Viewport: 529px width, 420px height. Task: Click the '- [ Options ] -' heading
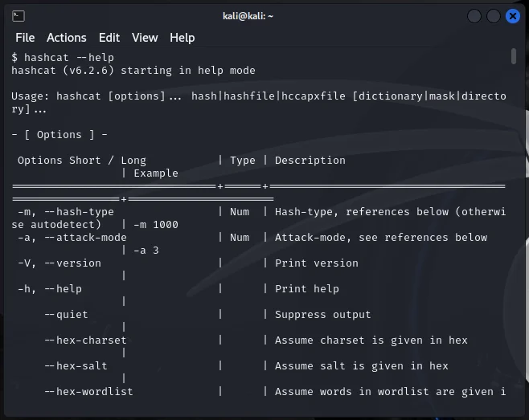tap(59, 134)
